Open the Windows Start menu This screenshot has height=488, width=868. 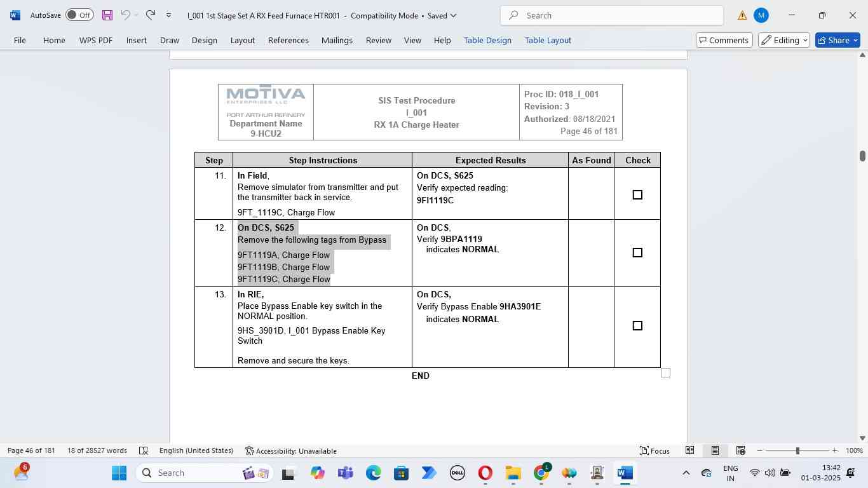click(x=119, y=473)
